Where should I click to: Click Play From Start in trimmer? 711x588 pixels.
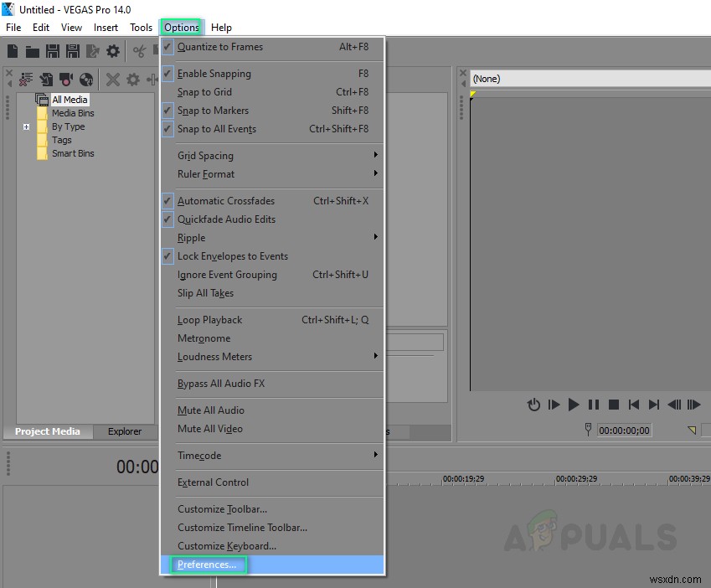[x=554, y=405]
